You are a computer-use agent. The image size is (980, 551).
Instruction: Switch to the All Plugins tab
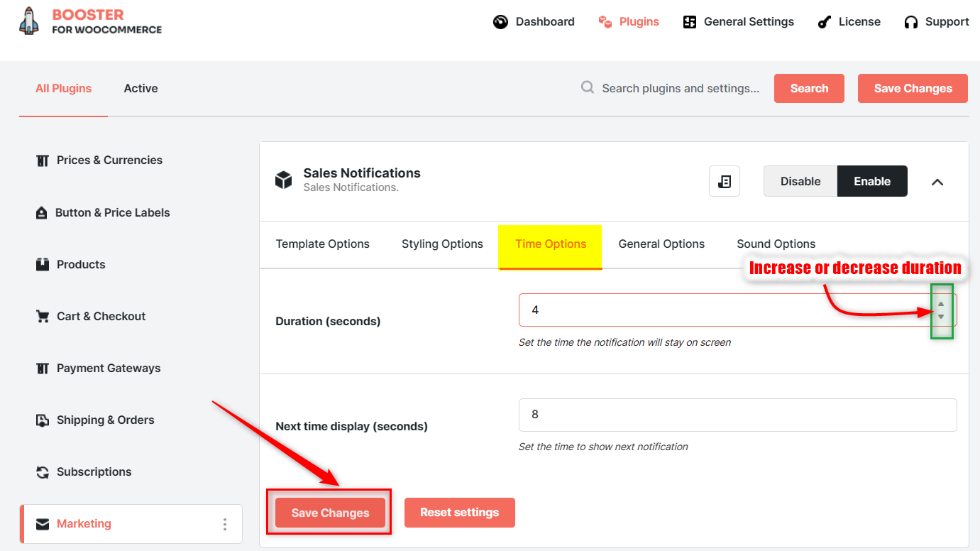click(x=63, y=88)
